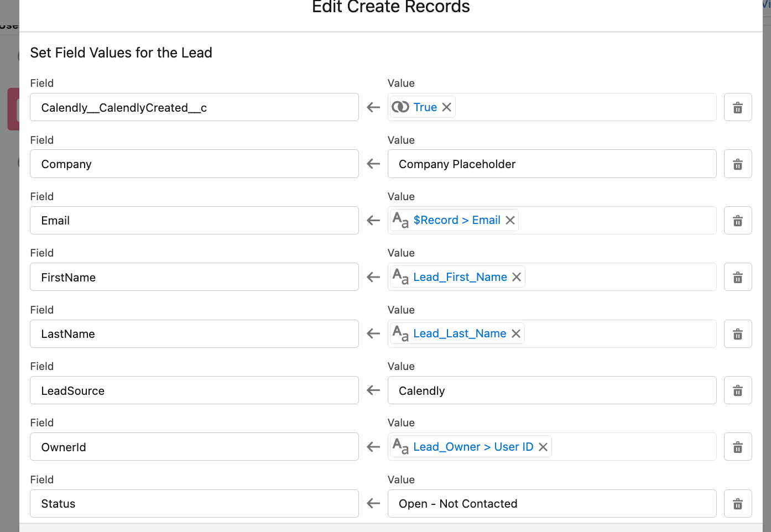
Task: Remove the Status field row
Action: (737, 504)
